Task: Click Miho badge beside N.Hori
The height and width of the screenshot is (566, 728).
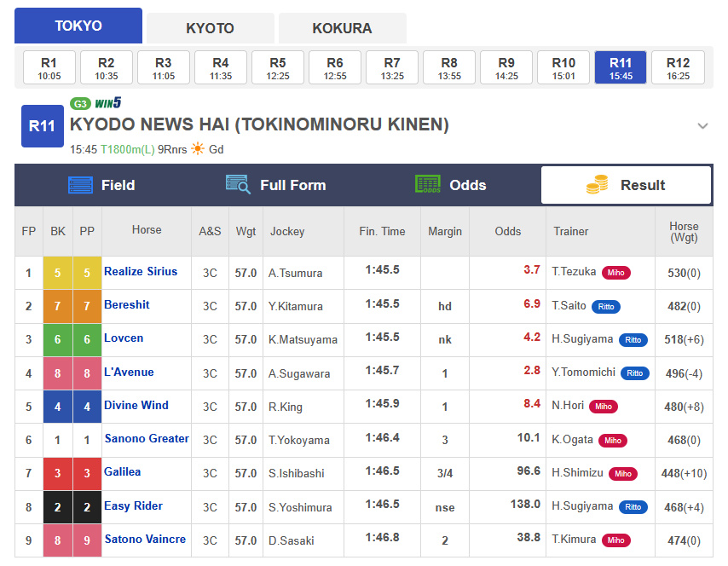Action: [604, 407]
